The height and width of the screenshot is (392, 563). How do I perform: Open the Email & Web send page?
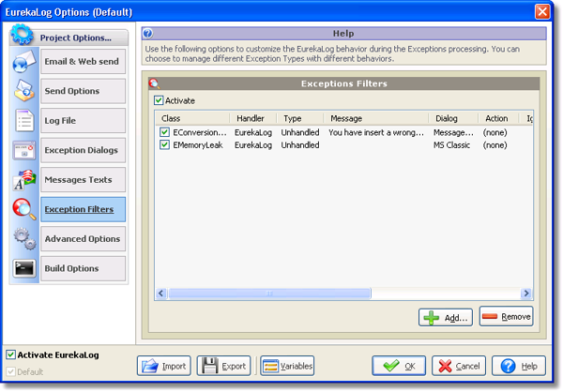pyautogui.click(x=83, y=61)
